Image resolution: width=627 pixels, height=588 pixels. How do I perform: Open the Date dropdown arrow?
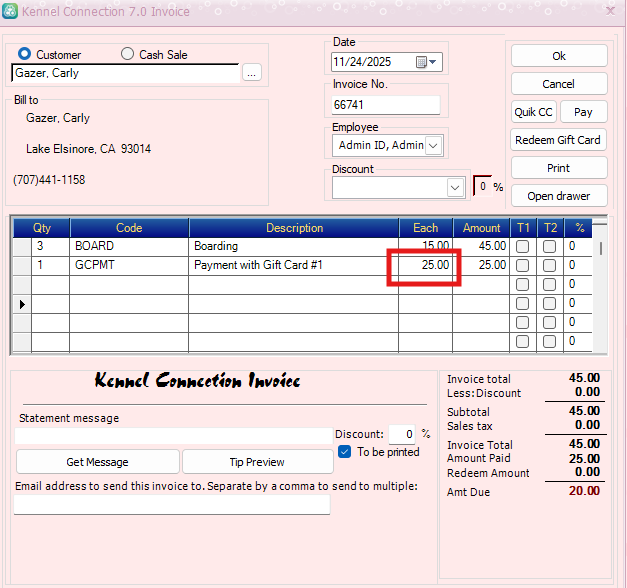435,62
